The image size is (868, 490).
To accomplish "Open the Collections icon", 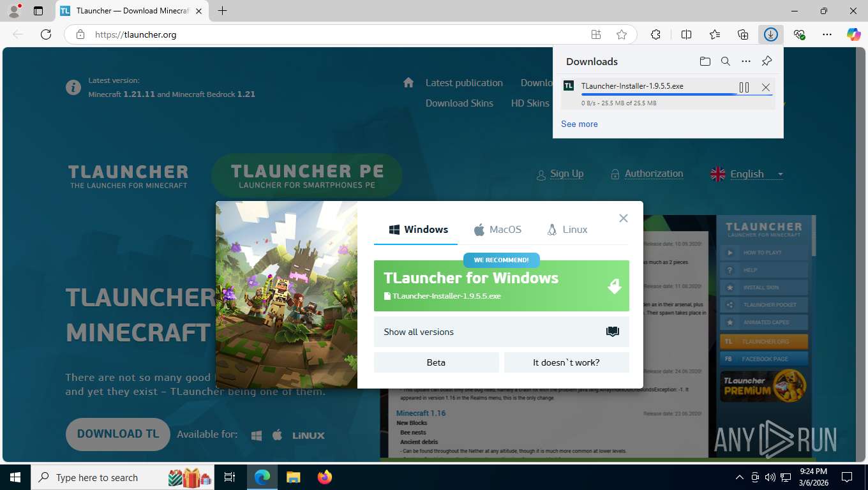I will point(743,34).
